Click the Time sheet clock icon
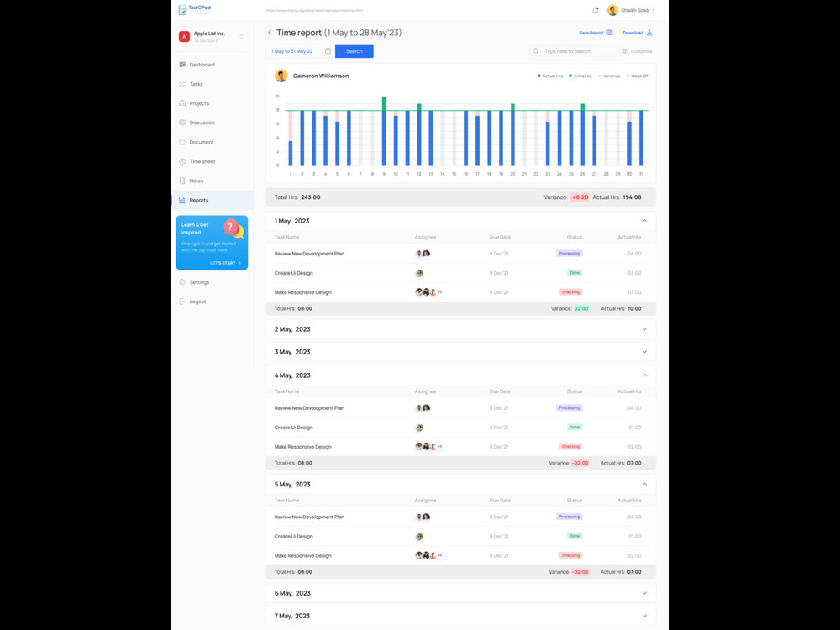 (x=182, y=161)
